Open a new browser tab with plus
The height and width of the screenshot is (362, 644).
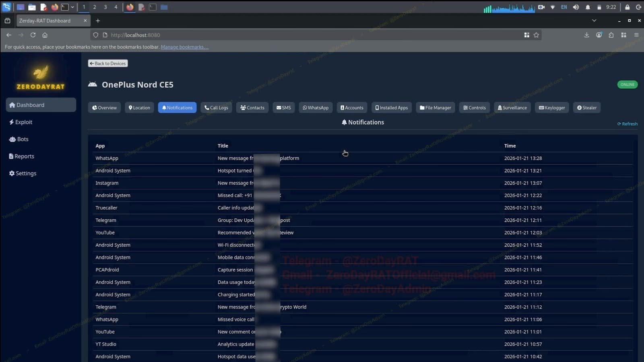point(98,21)
